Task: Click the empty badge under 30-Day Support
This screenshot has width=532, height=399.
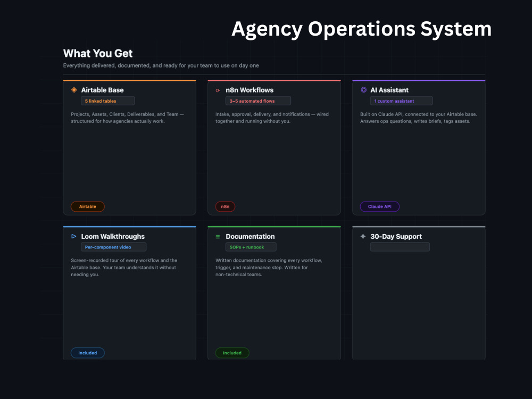Action: pos(400,247)
